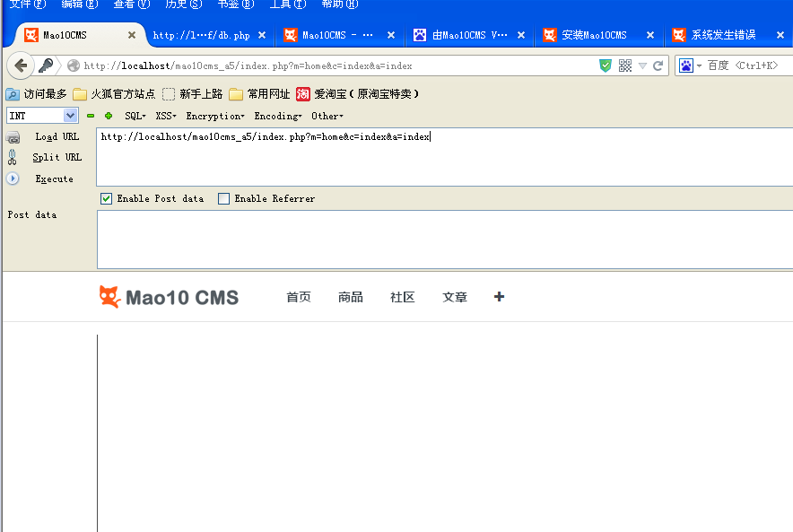Open search engine selector dropdown arrow
Image resolution: width=793 pixels, height=532 pixels.
pos(699,65)
